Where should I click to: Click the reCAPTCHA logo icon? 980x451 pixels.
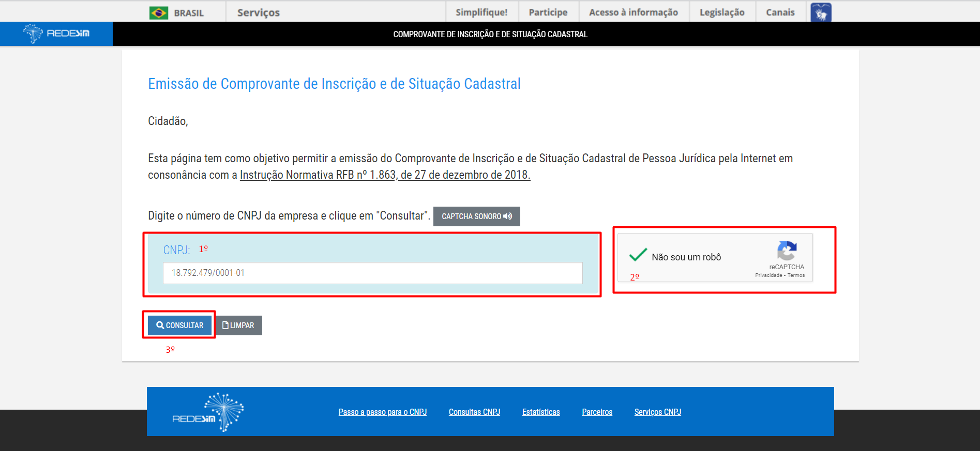pyautogui.click(x=787, y=251)
